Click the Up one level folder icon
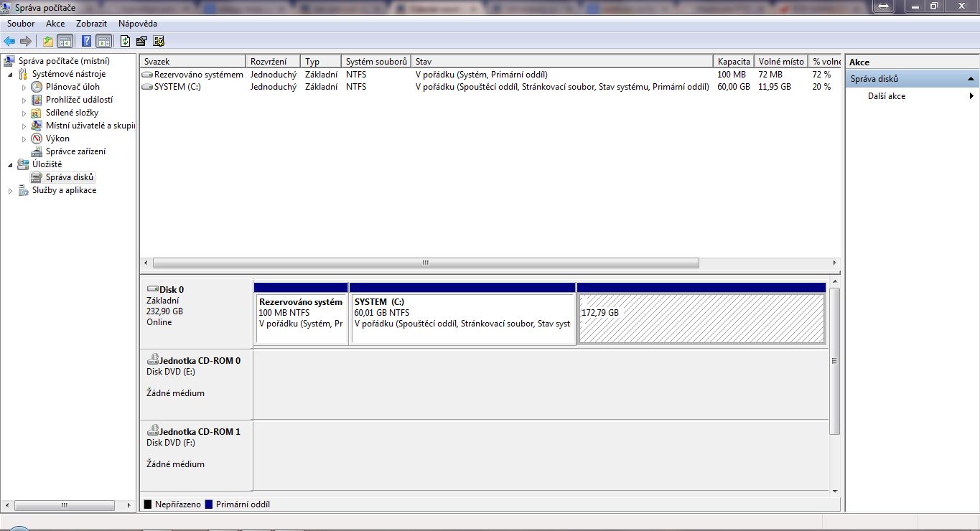 point(48,41)
